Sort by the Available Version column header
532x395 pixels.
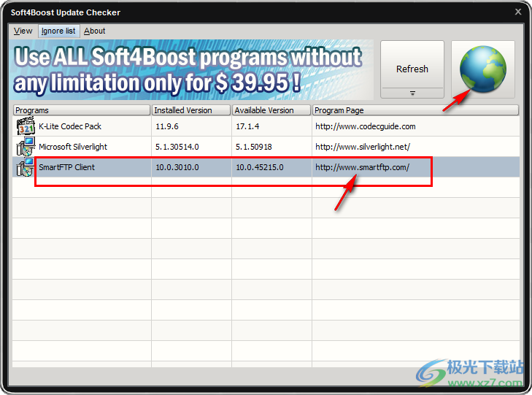point(271,110)
